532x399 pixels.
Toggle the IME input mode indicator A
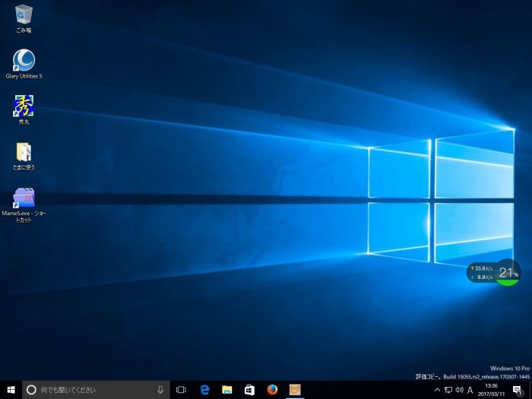pos(470,390)
